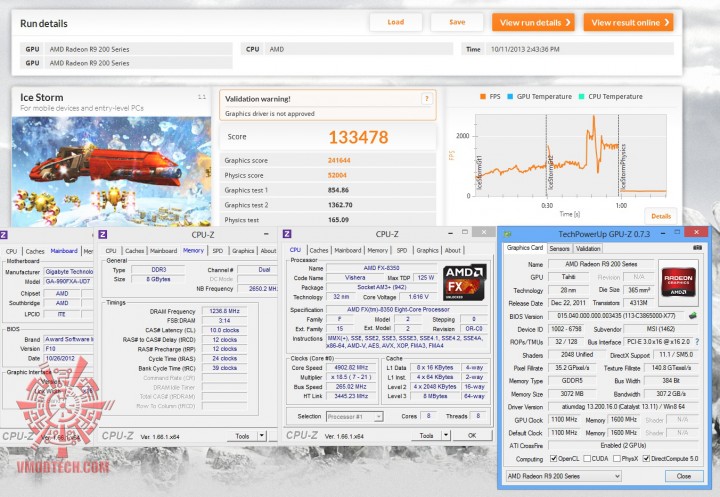Image resolution: width=720 pixels, height=497 pixels.
Task: Open View result online
Action: click(x=628, y=23)
